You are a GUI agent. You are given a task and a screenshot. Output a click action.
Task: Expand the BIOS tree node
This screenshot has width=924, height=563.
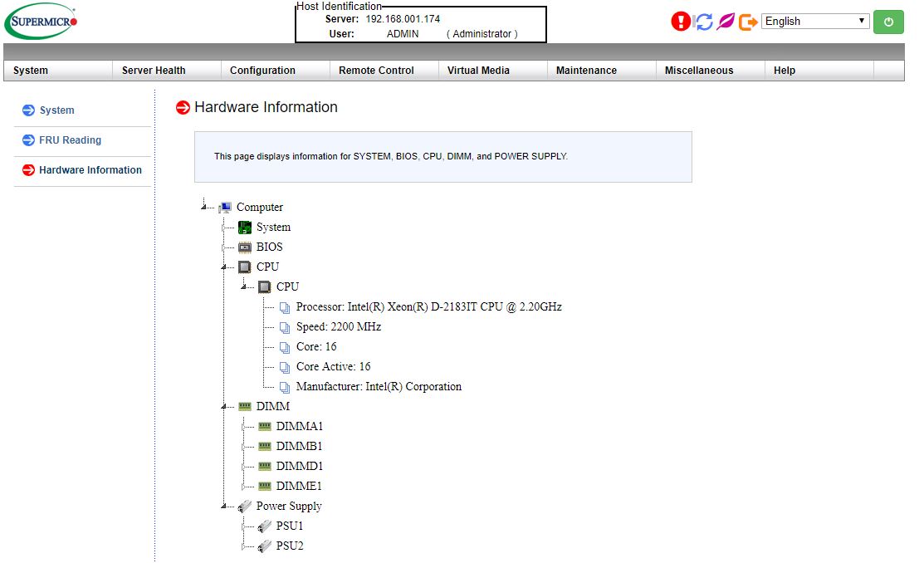[224, 247]
